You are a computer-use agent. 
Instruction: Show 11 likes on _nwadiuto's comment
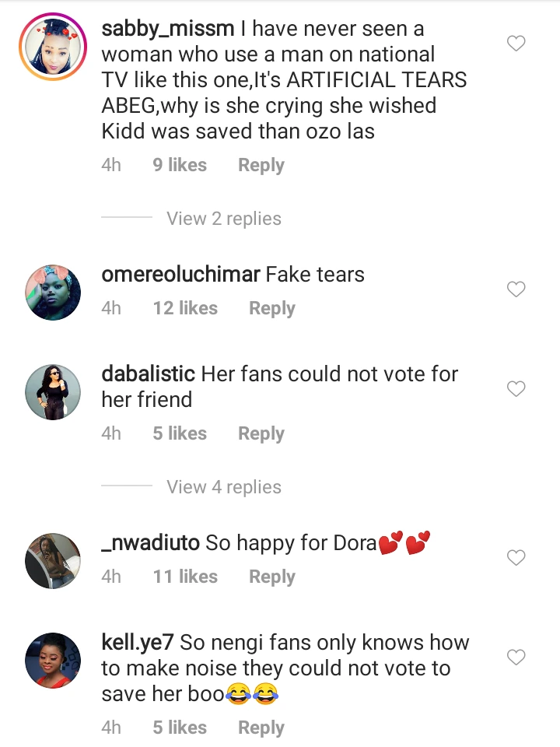coord(185,577)
